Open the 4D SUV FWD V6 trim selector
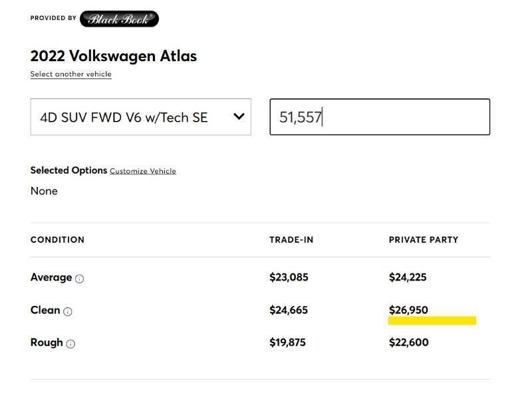 point(141,117)
